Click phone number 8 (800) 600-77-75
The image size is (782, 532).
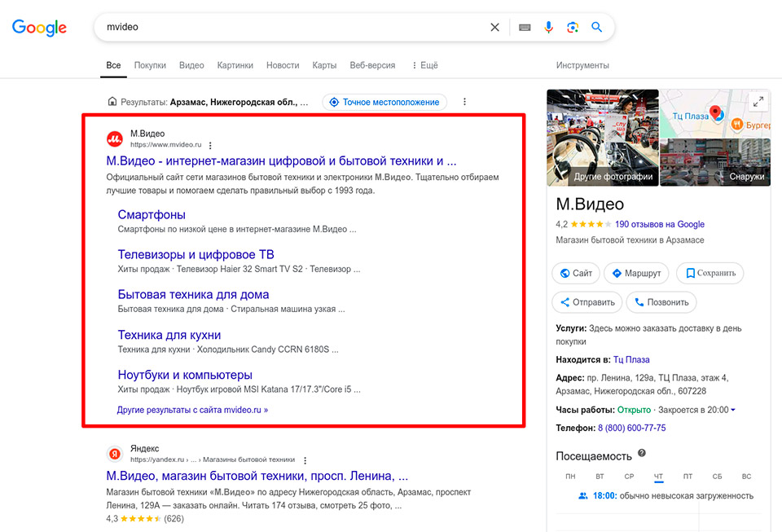click(632, 428)
